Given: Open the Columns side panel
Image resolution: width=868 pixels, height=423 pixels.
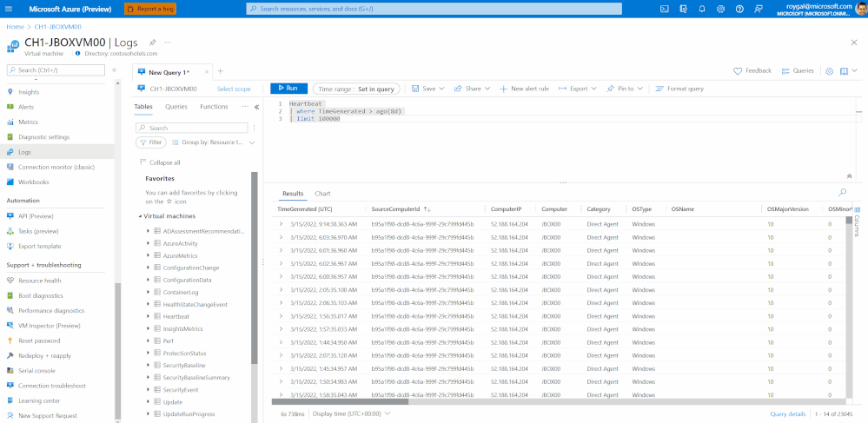Looking at the screenshot, I should 858,221.
